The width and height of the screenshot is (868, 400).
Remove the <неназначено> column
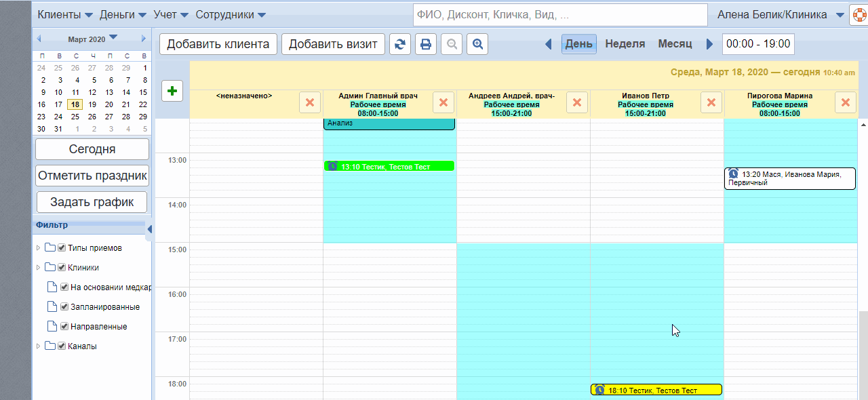pyautogui.click(x=310, y=102)
